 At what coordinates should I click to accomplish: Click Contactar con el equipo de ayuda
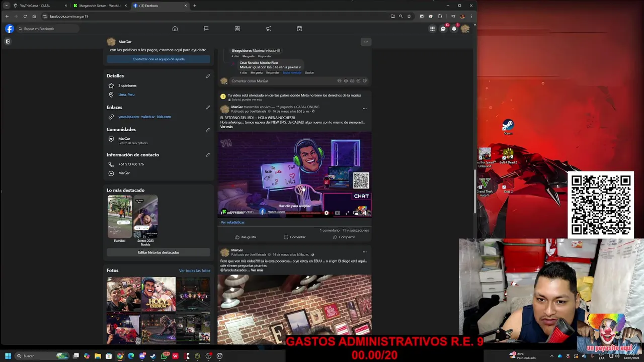click(x=158, y=59)
